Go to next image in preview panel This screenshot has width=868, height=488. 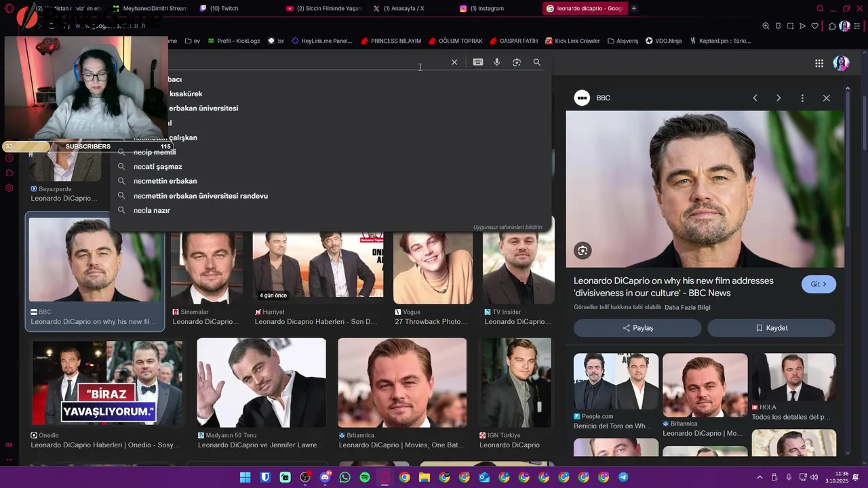(778, 98)
